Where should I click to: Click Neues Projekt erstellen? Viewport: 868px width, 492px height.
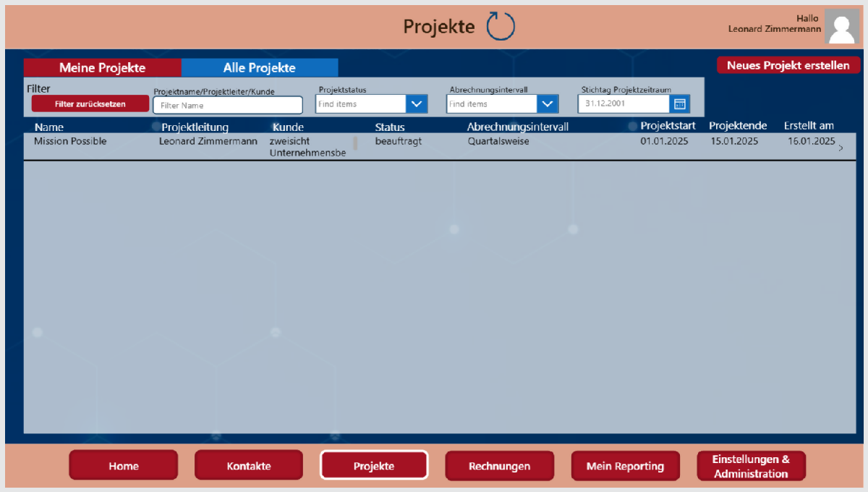click(x=788, y=64)
